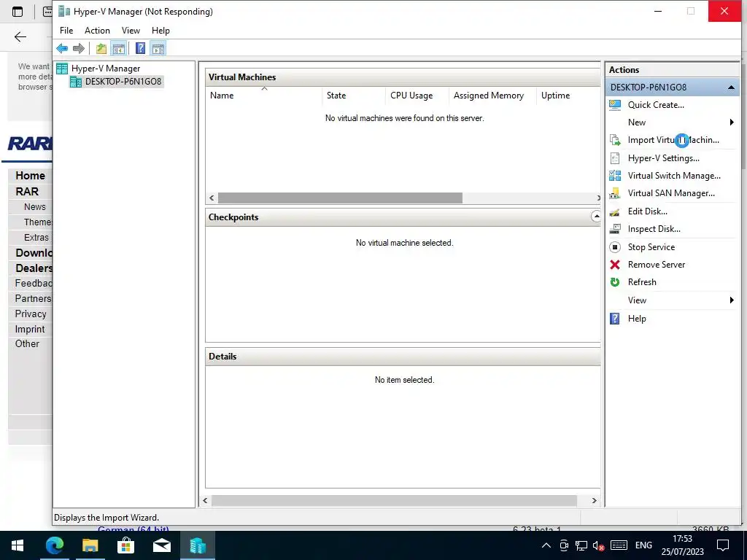Click Edit Disk action
The width and height of the screenshot is (747, 560).
[647, 211]
